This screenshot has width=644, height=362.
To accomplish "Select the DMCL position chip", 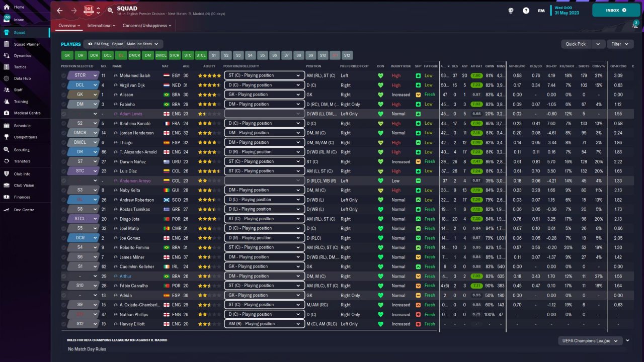I will (x=161, y=55).
